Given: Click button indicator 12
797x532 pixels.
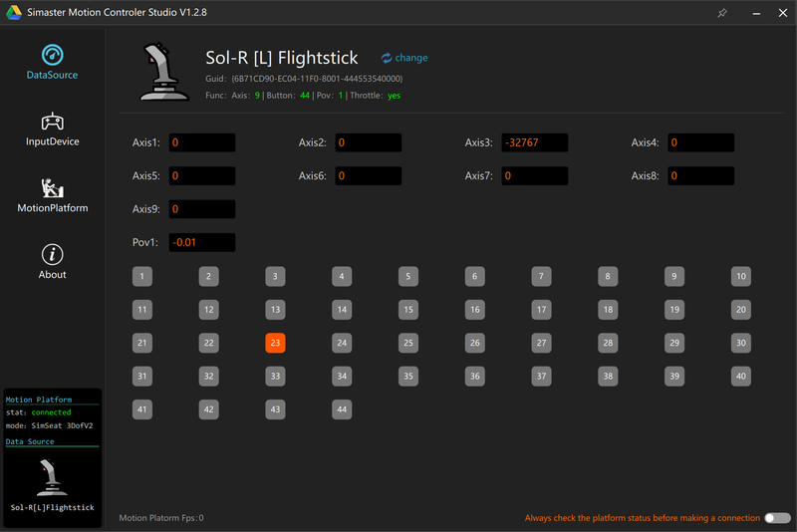Looking at the screenshot, I should [x=208, y=310].
